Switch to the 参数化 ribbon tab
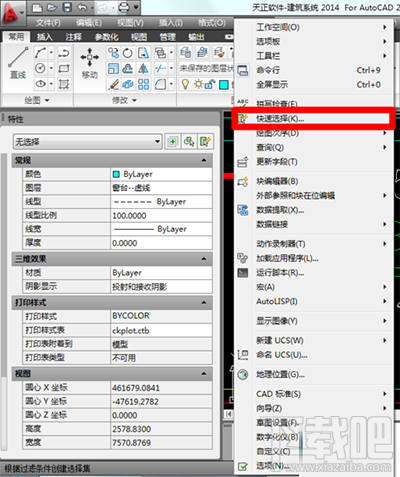 (x=106, y=37)
